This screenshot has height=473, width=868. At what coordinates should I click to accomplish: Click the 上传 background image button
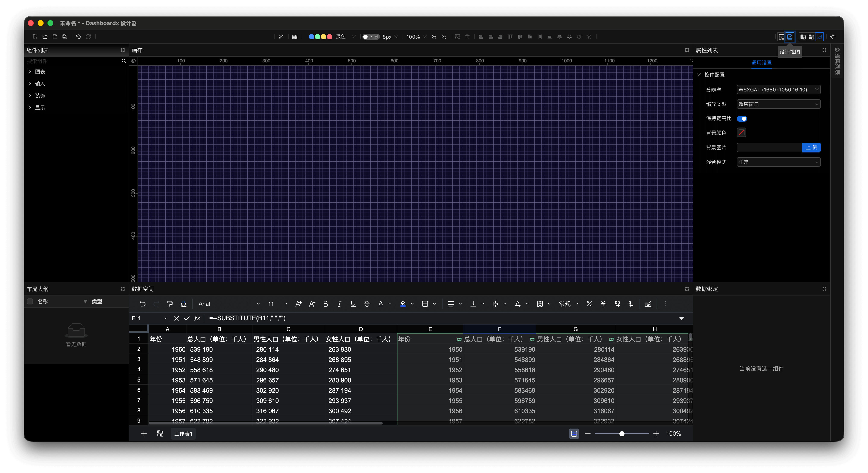[811, 147]
